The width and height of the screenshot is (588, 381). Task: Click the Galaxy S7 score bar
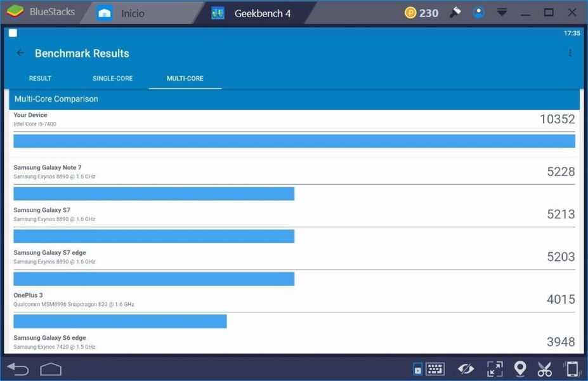pos(154,236)
